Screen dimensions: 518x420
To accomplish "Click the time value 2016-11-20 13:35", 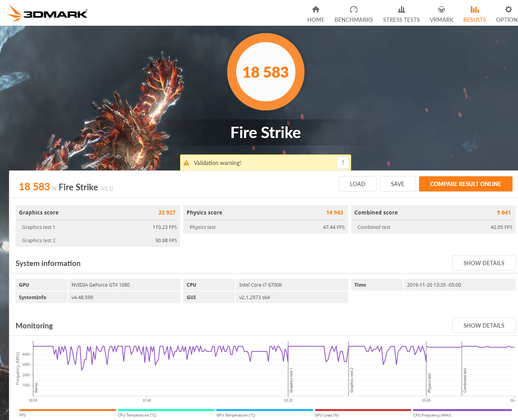I will tap(434, 285).
